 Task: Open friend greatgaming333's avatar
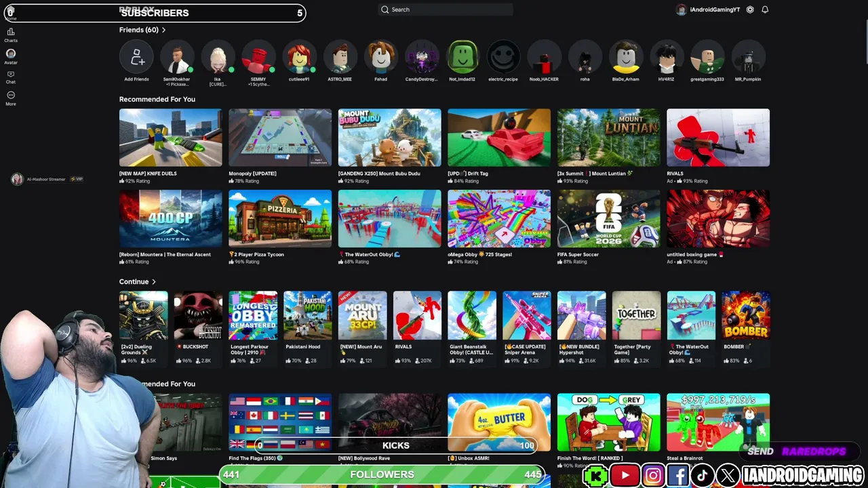707,57
